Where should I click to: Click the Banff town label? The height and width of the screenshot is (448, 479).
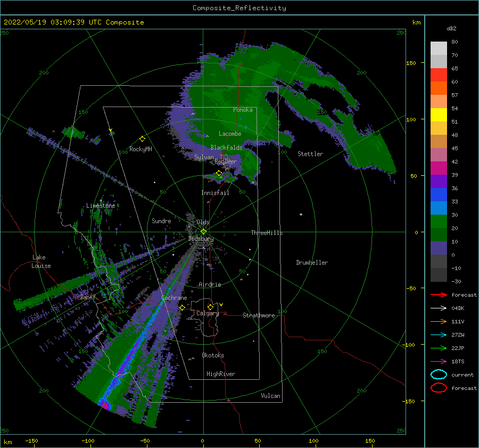[x=88, y=297]
